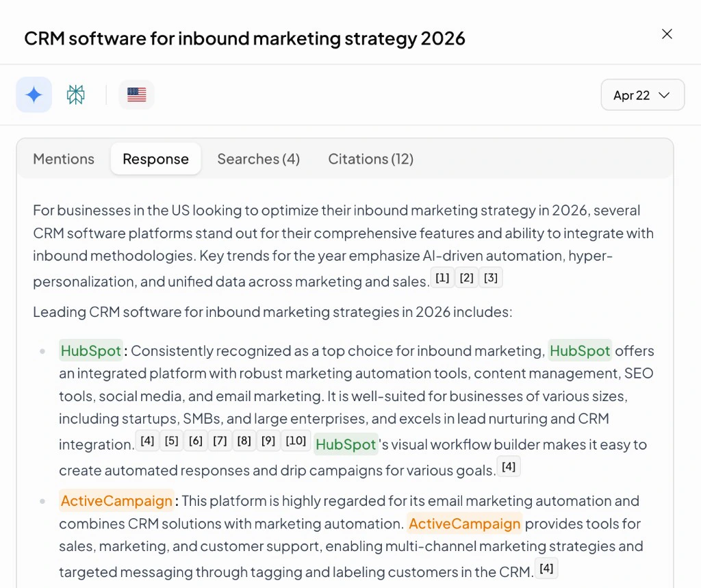
Task: Select the Perplexity engine icon
Action: coord(75,94)
